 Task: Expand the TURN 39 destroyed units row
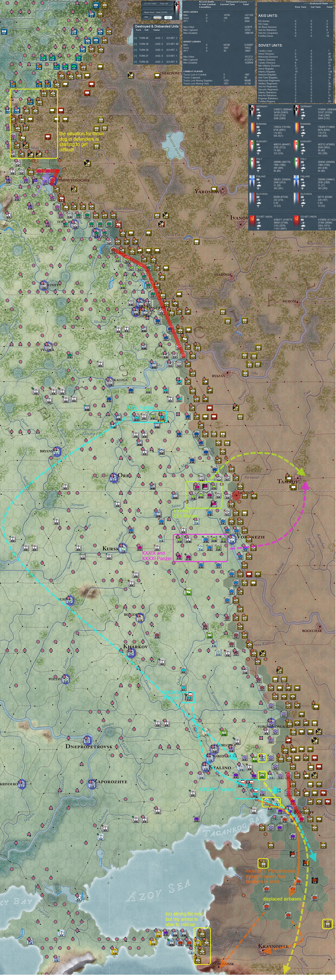click(x=136, y=44)
